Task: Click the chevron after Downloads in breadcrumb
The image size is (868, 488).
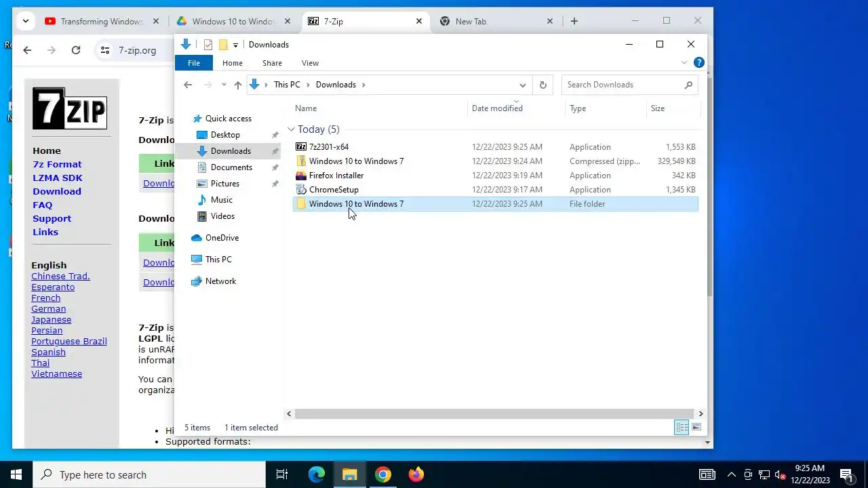Action: (363, 85)
